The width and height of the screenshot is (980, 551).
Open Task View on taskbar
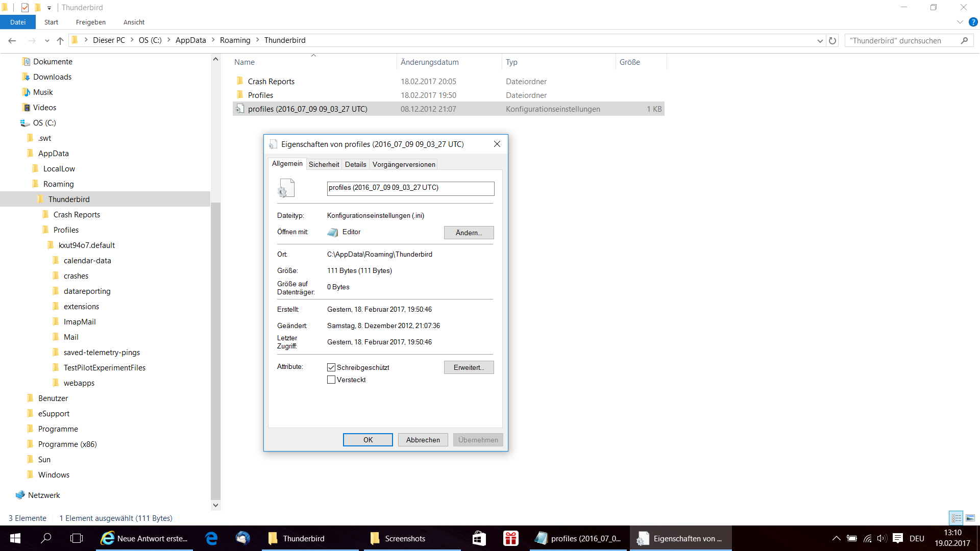77,538
